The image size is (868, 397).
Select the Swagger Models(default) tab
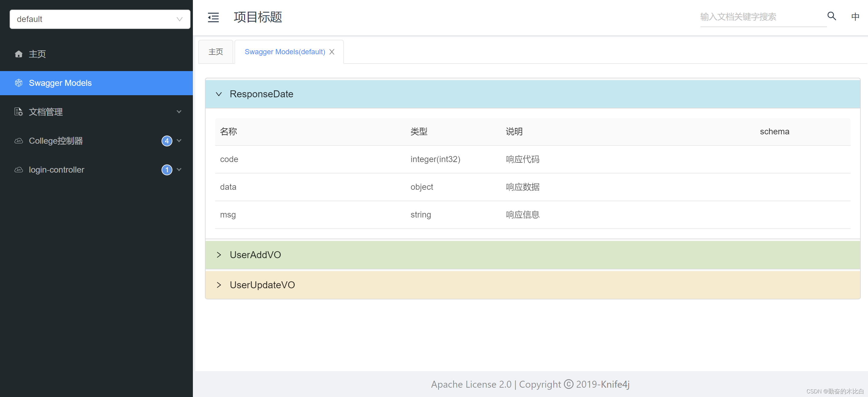coord(285,52)
